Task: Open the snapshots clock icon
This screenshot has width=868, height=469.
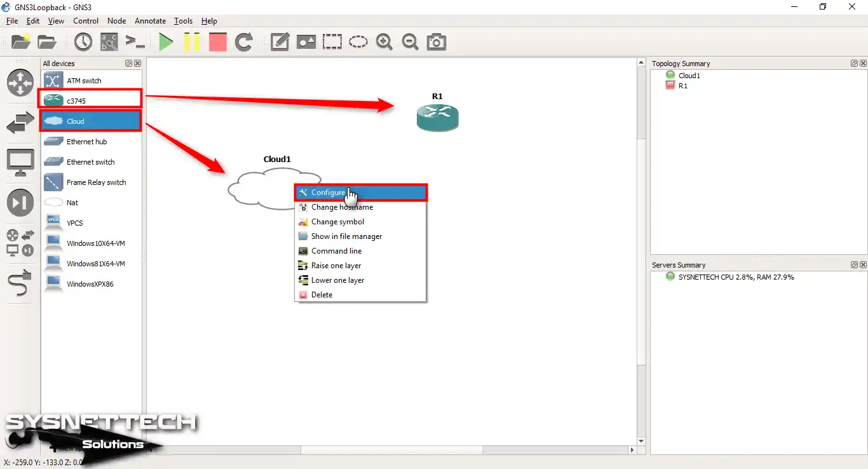Action: [x=83, y=42]
